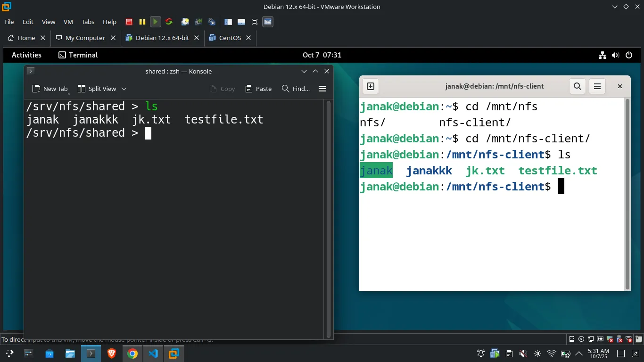Take a VM snapshot using the clock icon
Viewport: 644px width, 362px height.
185,22
